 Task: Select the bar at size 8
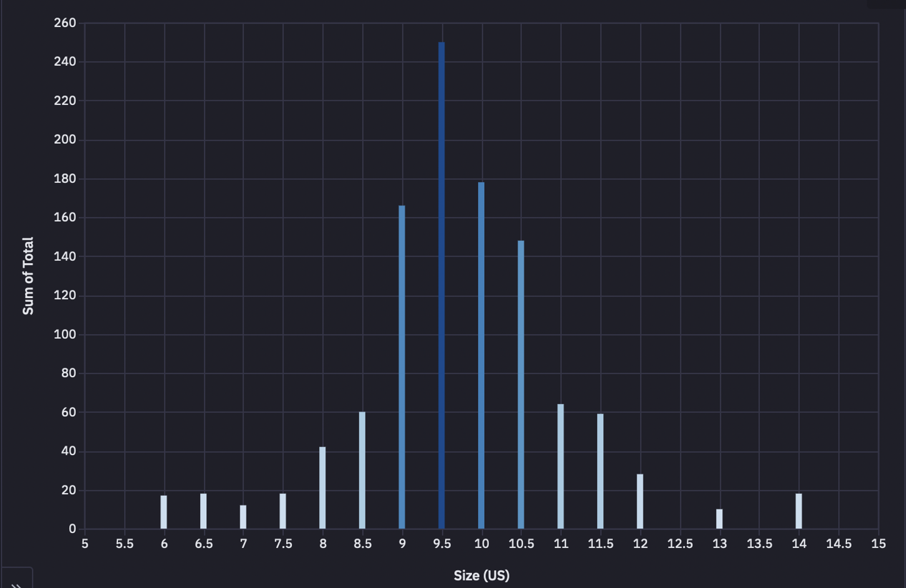tap(323, 488)
